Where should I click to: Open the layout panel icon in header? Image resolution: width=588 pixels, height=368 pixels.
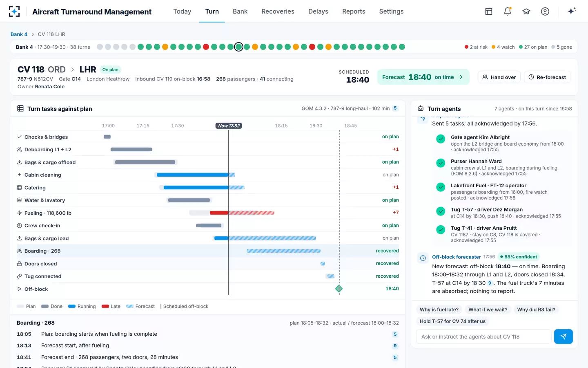click(x=489, y=11)
